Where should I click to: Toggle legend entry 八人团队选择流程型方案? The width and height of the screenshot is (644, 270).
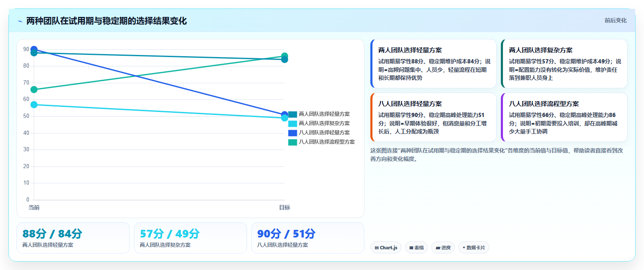click(x=322, y=142)
